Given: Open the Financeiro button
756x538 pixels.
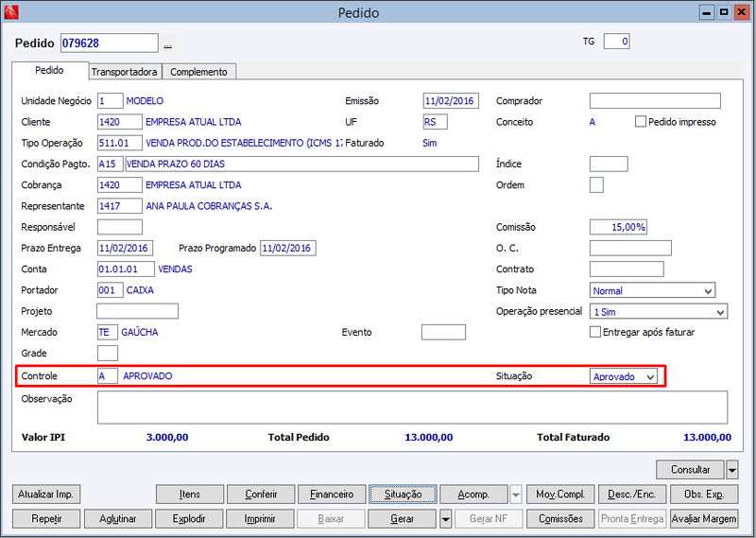Looking at the screenshot, I should [332, 495].
